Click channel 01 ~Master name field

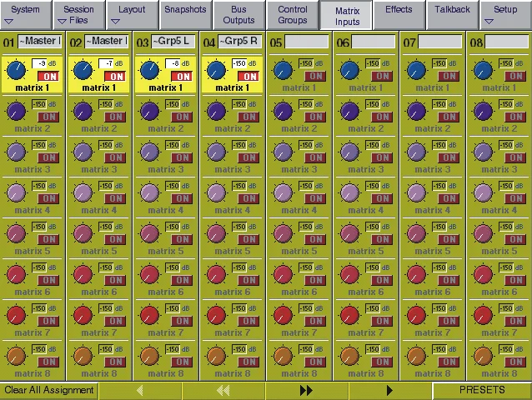click(40, 42)
